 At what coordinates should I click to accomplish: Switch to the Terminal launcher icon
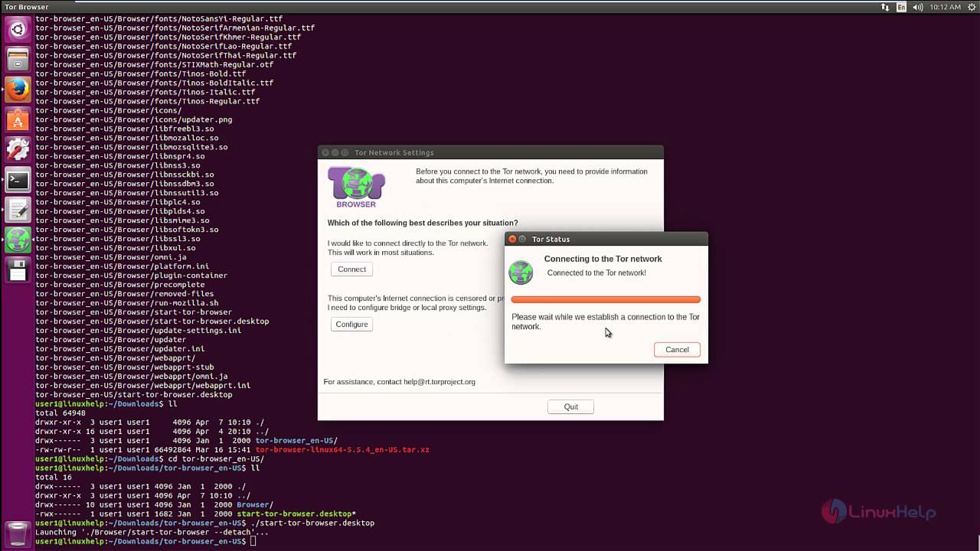[18, 180]
